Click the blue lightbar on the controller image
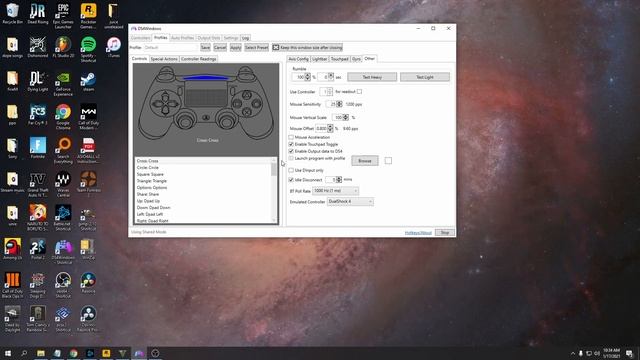Viewport: 640px width, 360px height. pyautogui.click(x=205, y=77)
